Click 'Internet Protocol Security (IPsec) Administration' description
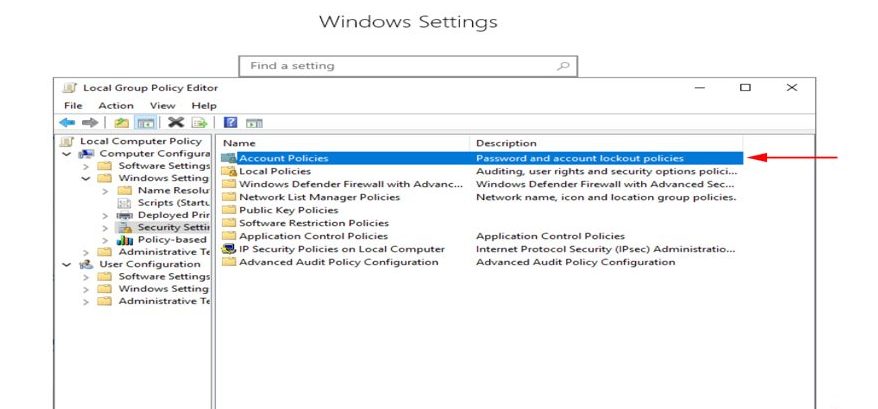The image size is (878, 409). [605, 249]
